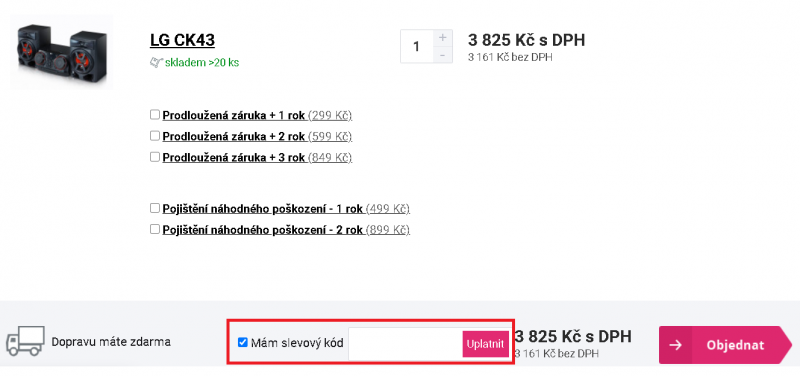Check Pojištění náhodného poškození - 1 rok
Image resolution: width=800 pixels, height=376 pixels.
tap(155, 208)
